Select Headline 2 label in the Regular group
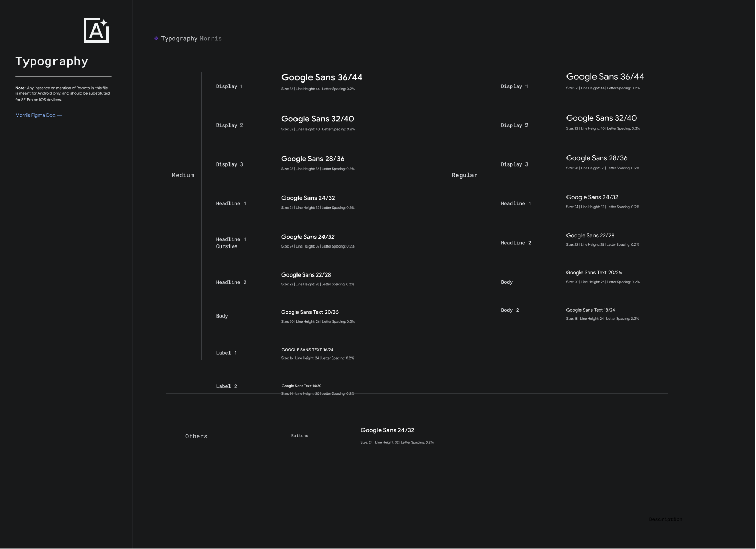 (x=516, y=243)
